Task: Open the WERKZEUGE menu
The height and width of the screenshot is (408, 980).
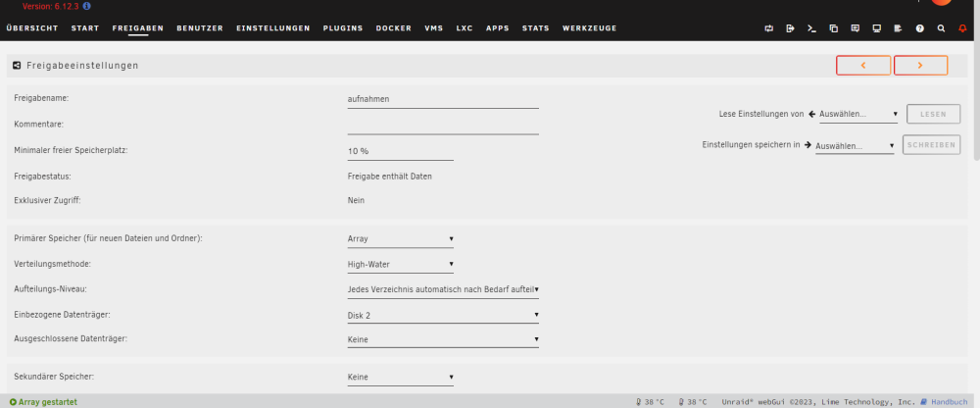Action: point(589,28)
